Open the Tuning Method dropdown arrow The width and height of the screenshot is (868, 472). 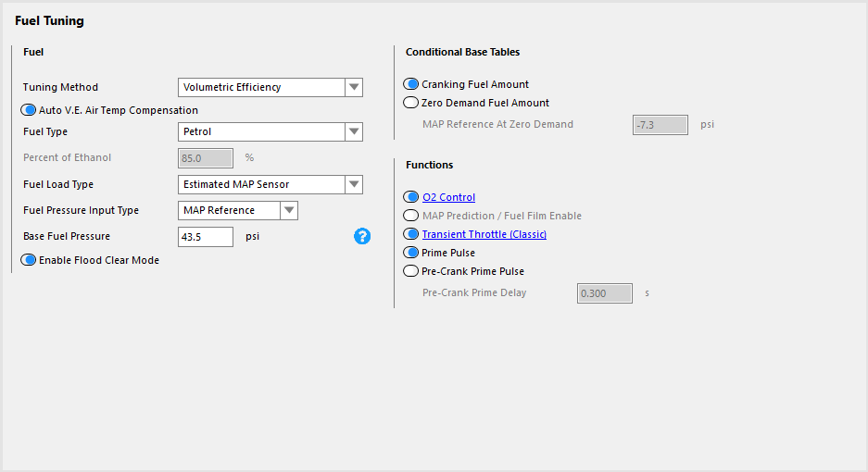point(354,87)
